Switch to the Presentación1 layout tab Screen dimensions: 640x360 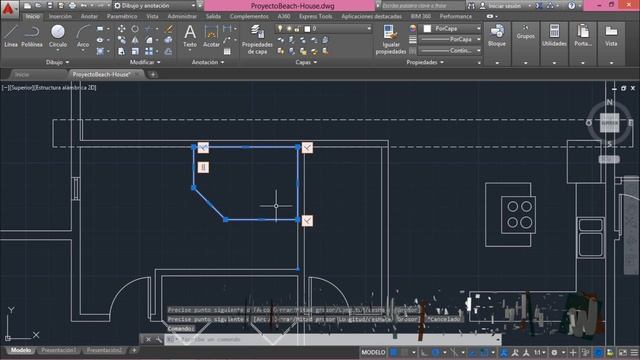pos(59,350)
